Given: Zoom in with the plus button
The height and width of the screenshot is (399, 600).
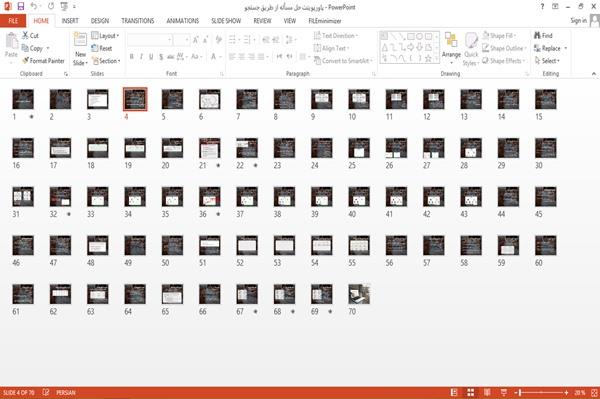Looking at the screenshot, I should (x=566, y=392).
